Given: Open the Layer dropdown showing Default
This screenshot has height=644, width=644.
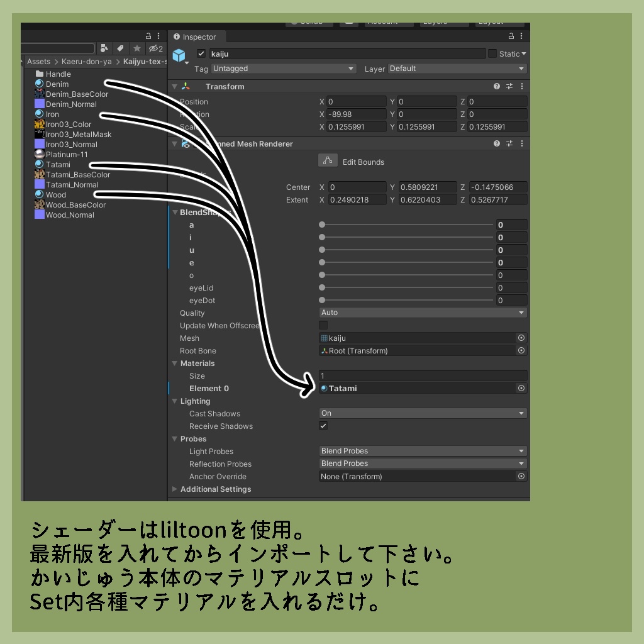Looking at the screenshot, I should pyautogui.click(x=457, y=69).
